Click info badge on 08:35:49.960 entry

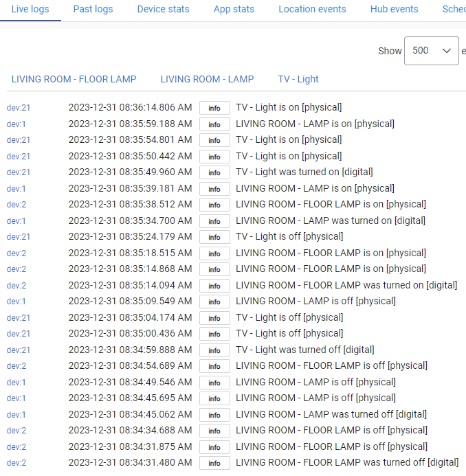pos(214,172)
